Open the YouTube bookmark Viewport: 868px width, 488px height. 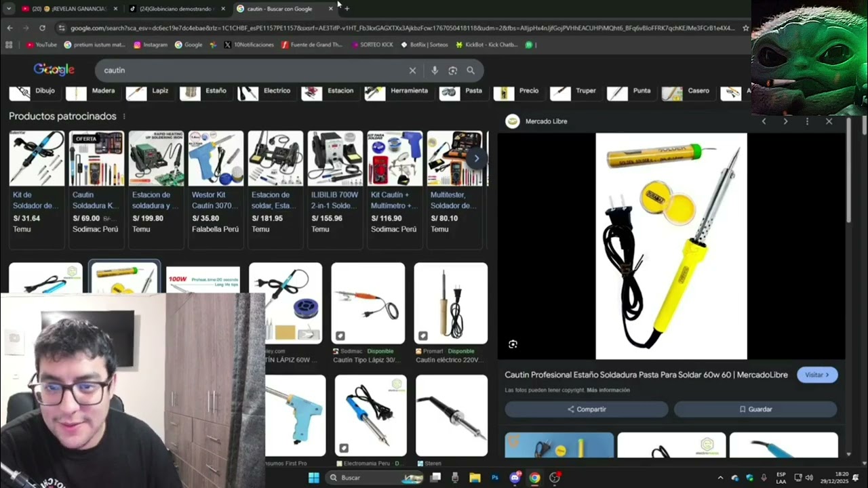coord(41,45)
